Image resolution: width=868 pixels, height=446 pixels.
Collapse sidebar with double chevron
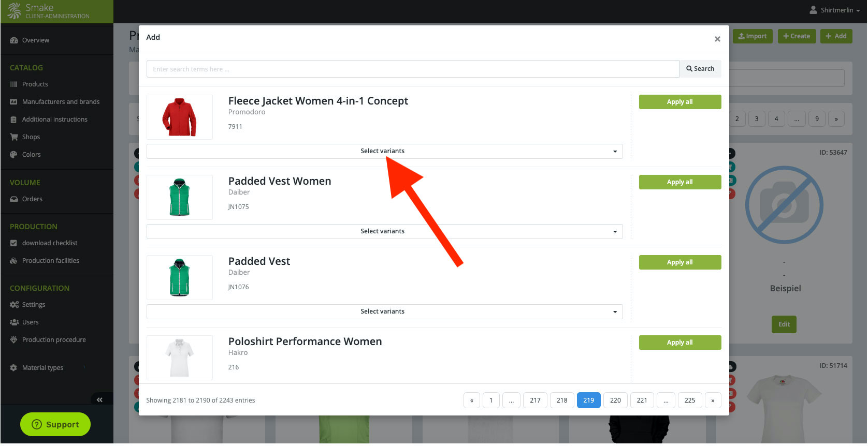pos(99,400)
